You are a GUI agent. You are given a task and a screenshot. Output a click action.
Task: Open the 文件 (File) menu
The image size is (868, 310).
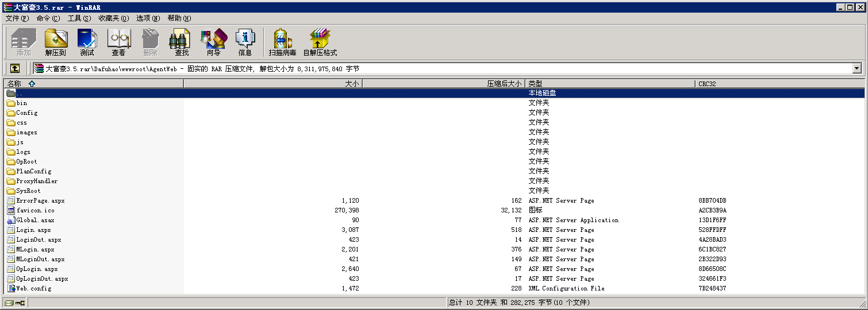17,18
